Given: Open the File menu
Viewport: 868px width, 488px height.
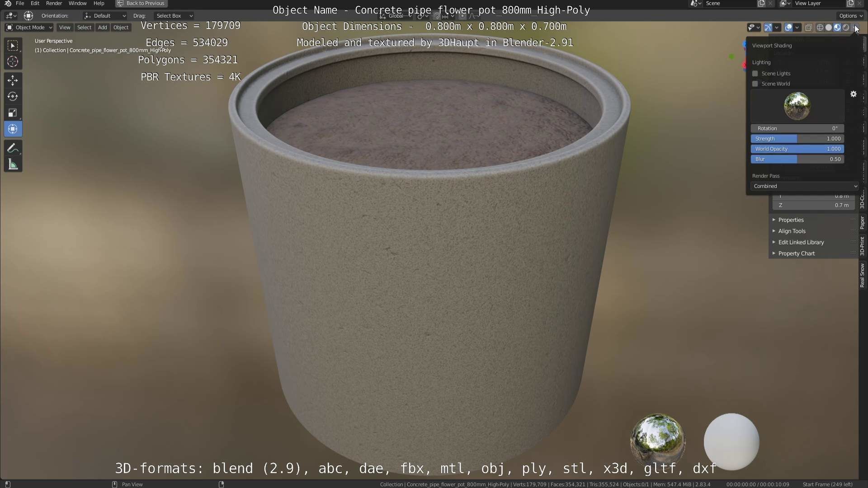Looking at the screenshot, I should point(20,3).
